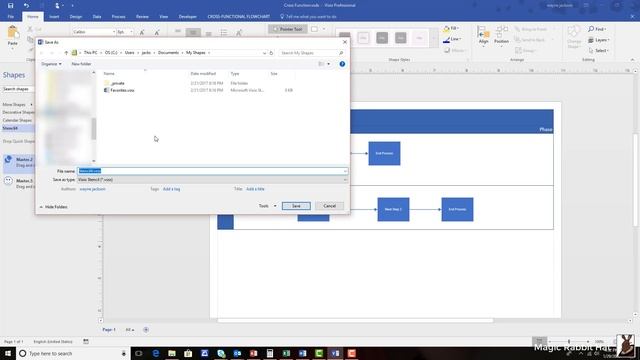Click the Insert Page plus icon
The width and height of the screenshot is (640, 360).
click(x=146, y=330)
